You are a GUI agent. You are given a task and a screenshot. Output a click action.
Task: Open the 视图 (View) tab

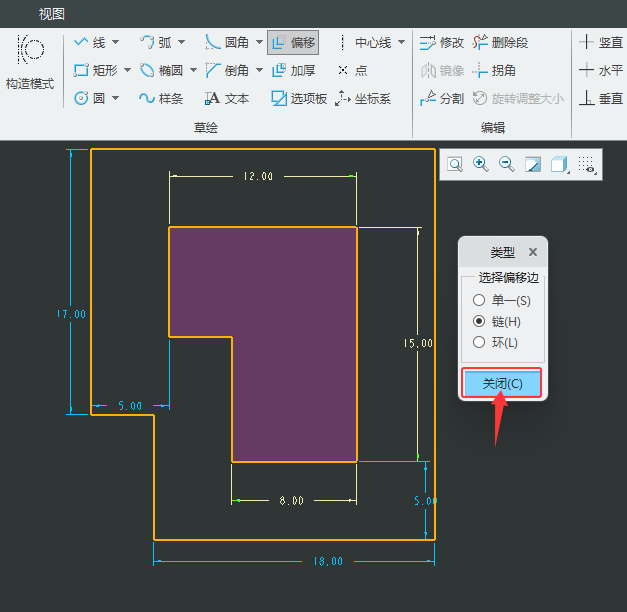tap(52, 14)
